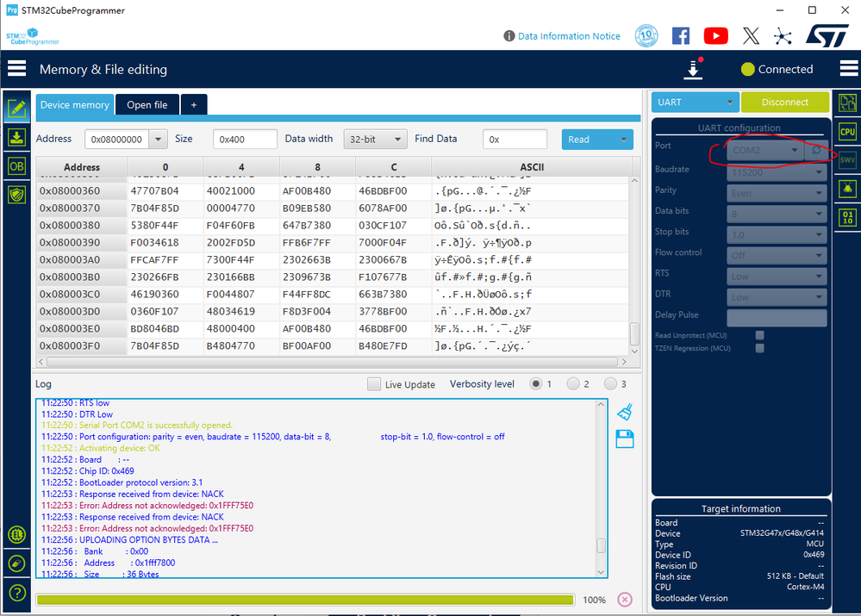Click the memory table horizontal scrollbar

click(332, 362)
